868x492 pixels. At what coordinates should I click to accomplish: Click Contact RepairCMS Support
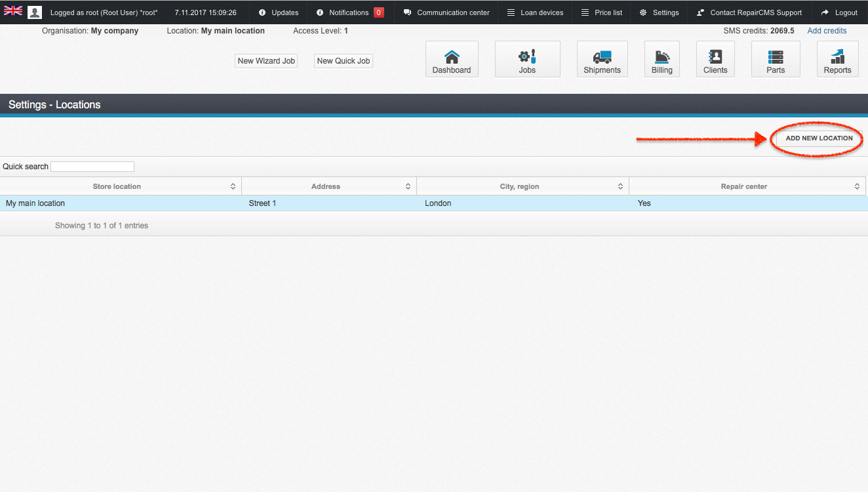749,12
